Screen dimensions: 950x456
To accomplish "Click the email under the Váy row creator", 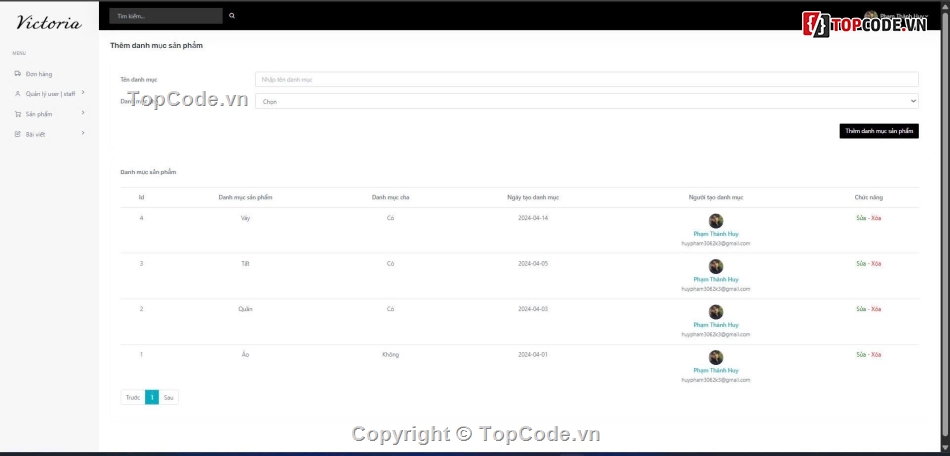I will 716,243.
